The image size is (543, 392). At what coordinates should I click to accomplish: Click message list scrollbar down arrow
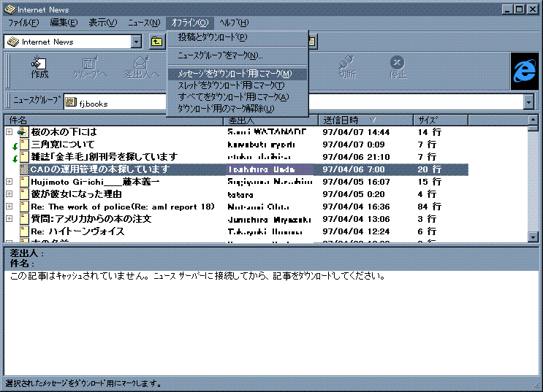click(x=533, y=237)
